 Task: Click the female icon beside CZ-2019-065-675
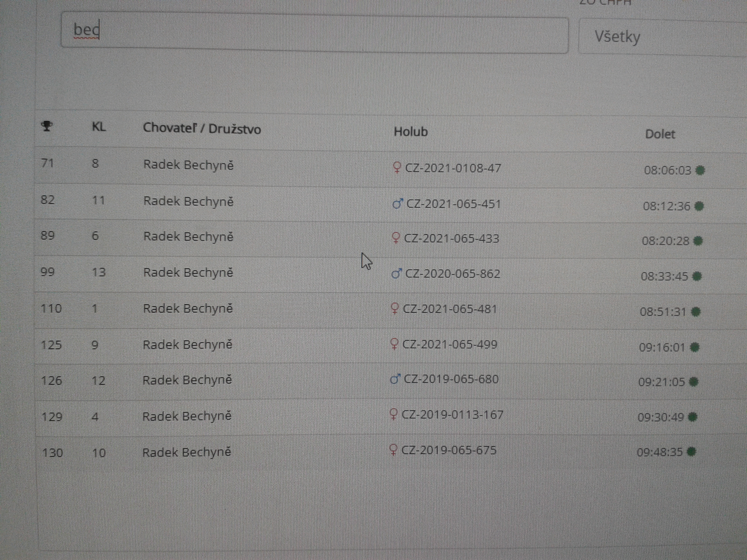[x=393, y=450]
